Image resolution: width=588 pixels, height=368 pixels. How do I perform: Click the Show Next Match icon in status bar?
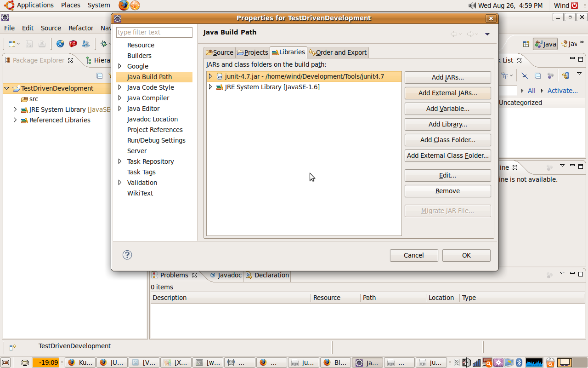[12, 347]
